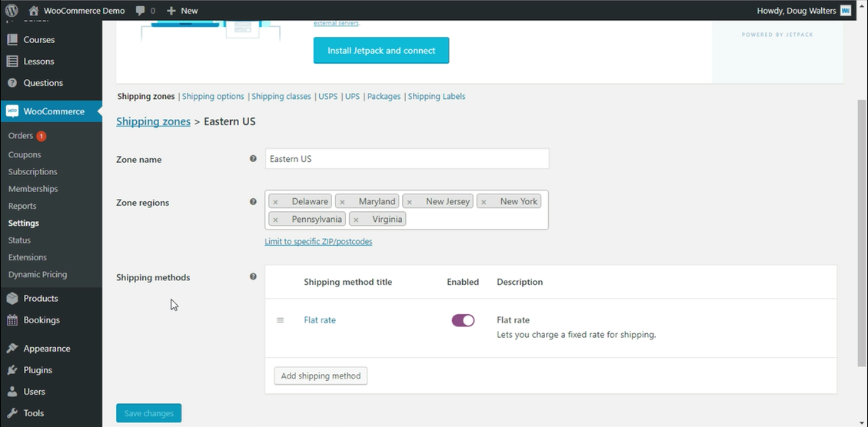Remove the Delaware region tag
This screenshot has height=427, width=868.
point(276,202)
